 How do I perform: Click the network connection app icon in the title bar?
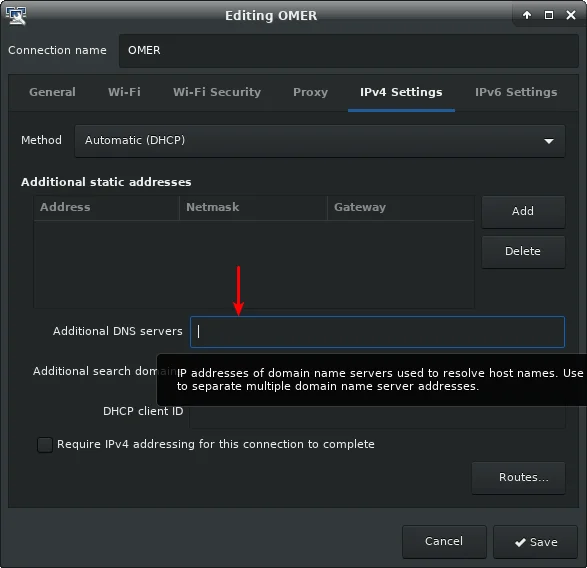point(16,16)
